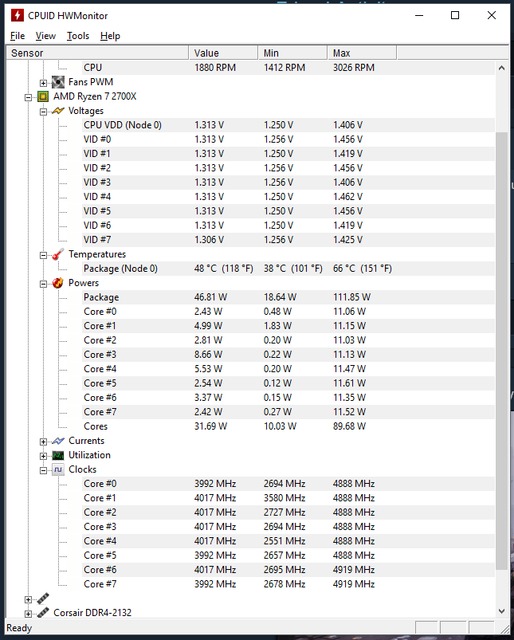
Task: Select the VID #4 row
Action: click(x=288, y=197)
